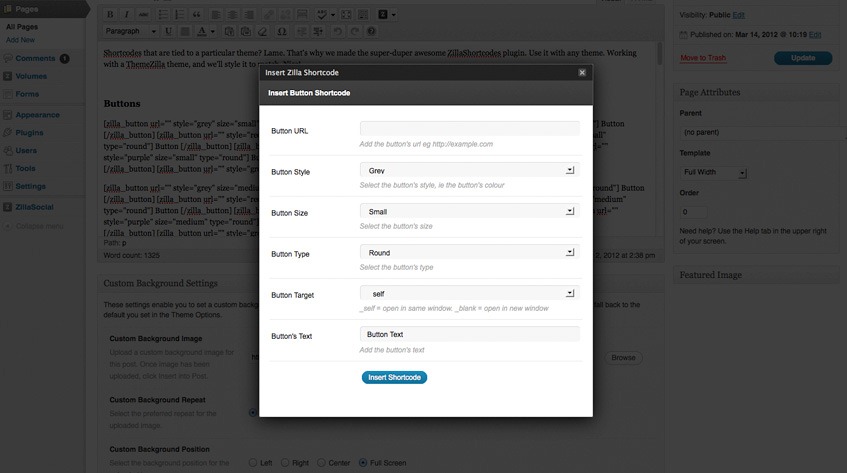Apply text color with the A button
The height and width of the screenshot is (473, 847).
coord(201,31)
